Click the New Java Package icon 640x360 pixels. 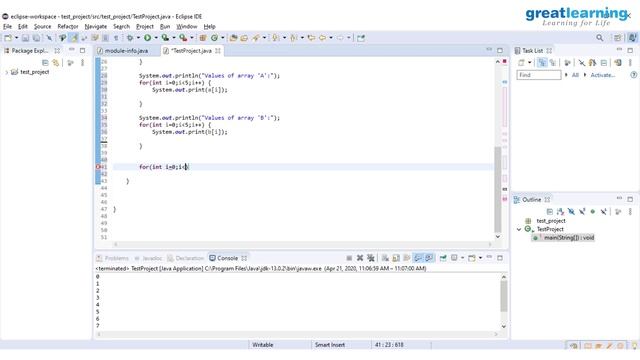[x=203, y=38]
